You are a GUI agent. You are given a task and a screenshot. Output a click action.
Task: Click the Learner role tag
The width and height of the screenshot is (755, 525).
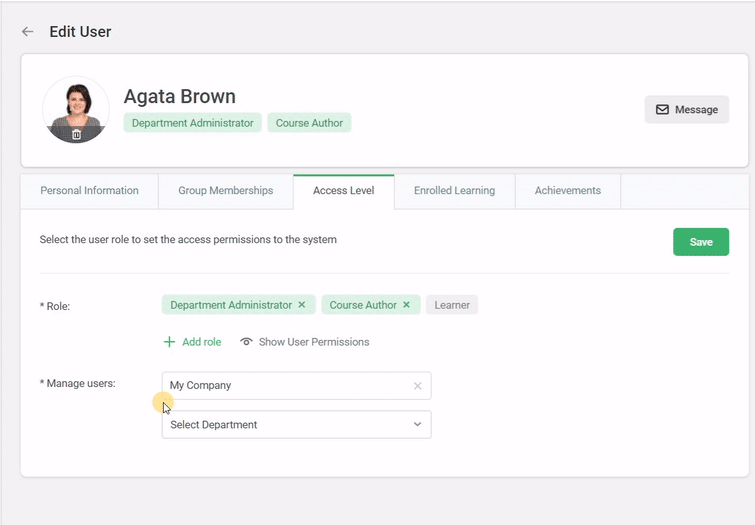tap(452, 305)
